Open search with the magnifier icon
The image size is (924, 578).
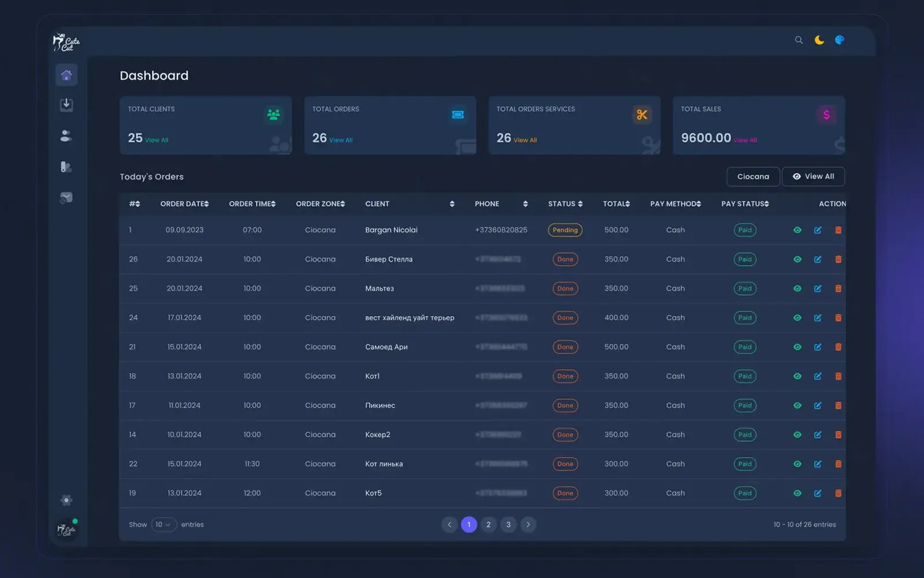tap(799, 40)
